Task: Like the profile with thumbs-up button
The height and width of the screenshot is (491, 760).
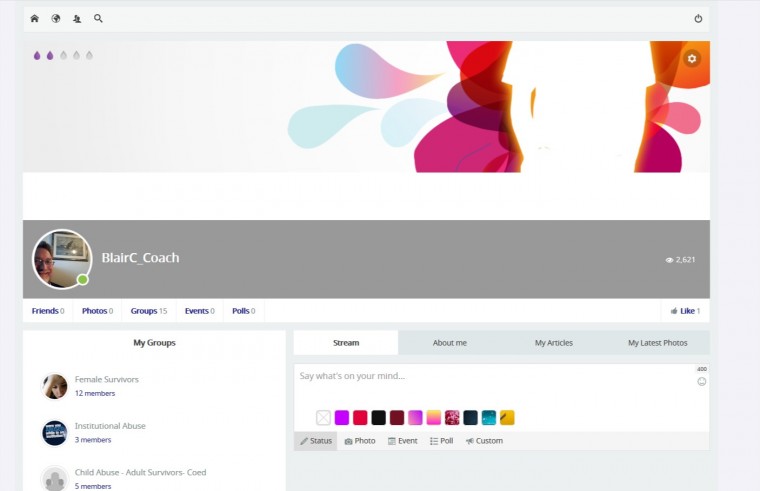Action: [685, 311]
